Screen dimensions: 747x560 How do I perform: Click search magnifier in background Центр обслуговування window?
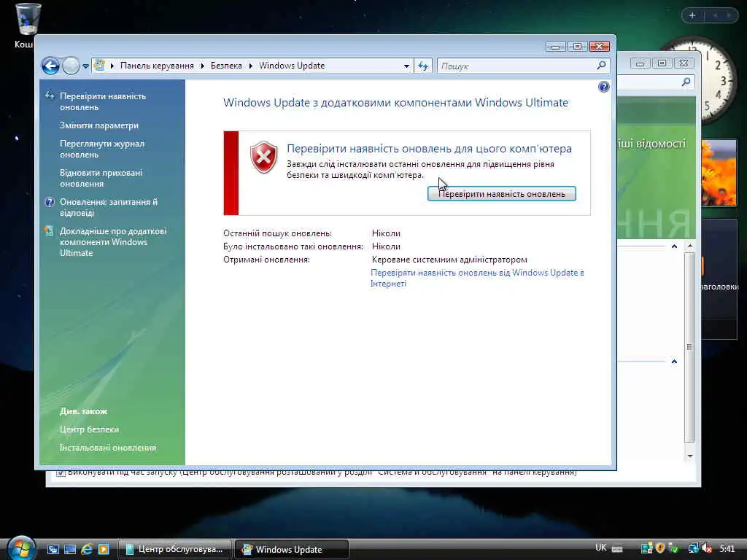[686, 82]
